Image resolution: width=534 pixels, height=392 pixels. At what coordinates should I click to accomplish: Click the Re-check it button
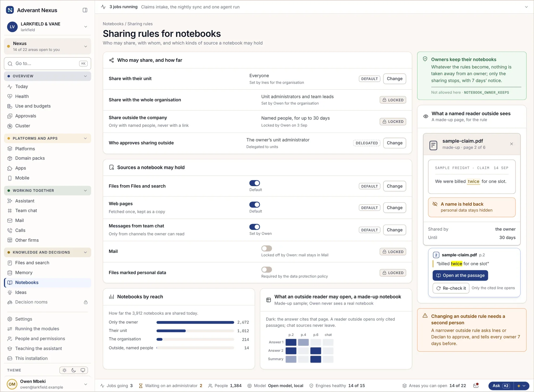[x=451, y=288]
